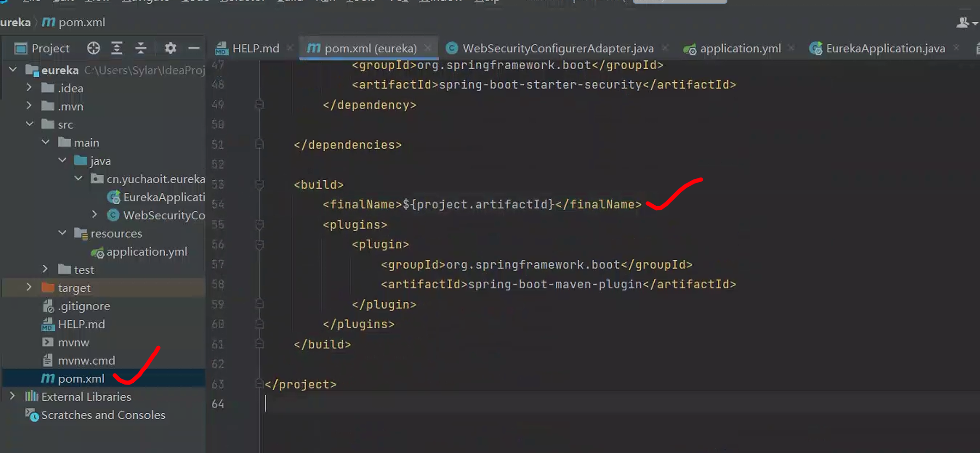This screenshot has height=453, width=980.
Task: Close the pom.xml (eureka) tab
Action: (428, 48)
